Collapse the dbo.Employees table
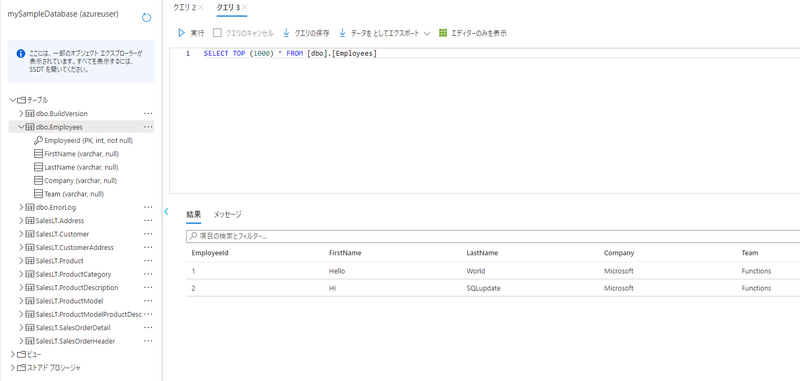The width and height of the screenshot is (800, 381). coord(21,127)
